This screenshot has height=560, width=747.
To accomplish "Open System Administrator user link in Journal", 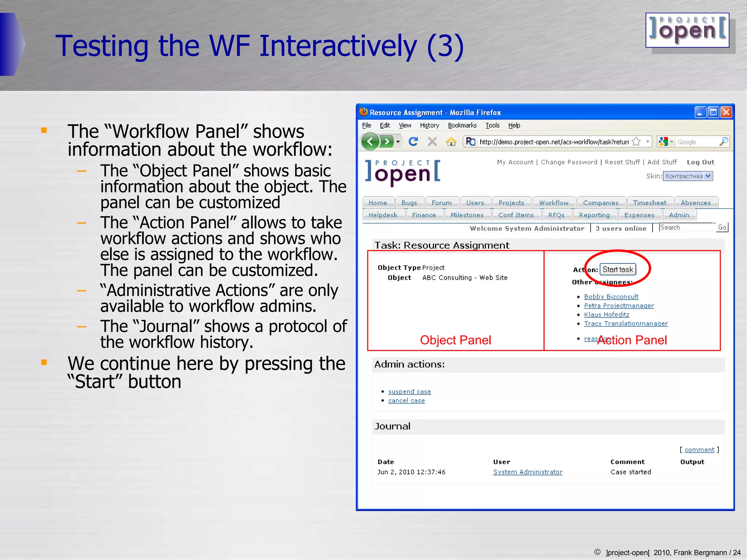I will coord(528,472).
